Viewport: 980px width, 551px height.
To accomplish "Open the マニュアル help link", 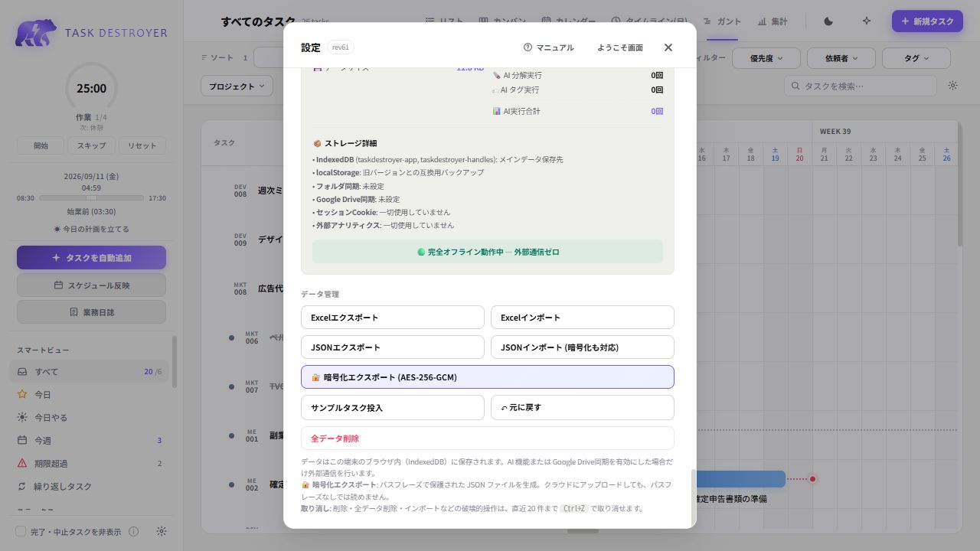I will coord(548,47).
